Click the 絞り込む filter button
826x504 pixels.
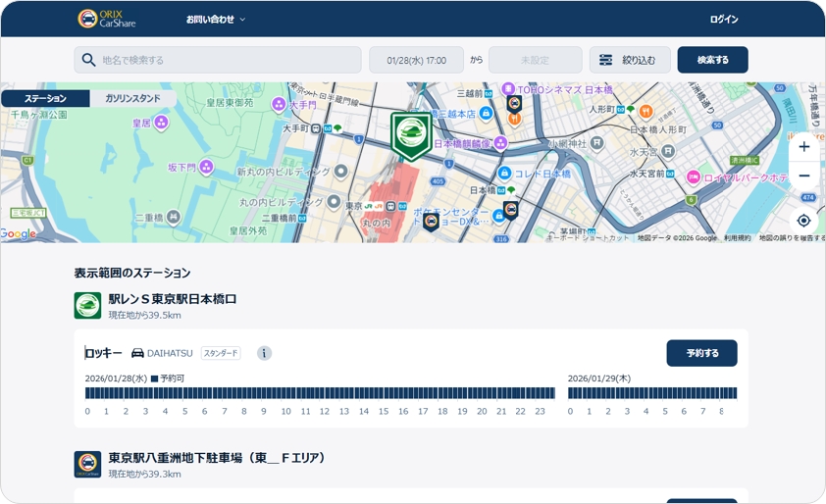coord(630,60)
